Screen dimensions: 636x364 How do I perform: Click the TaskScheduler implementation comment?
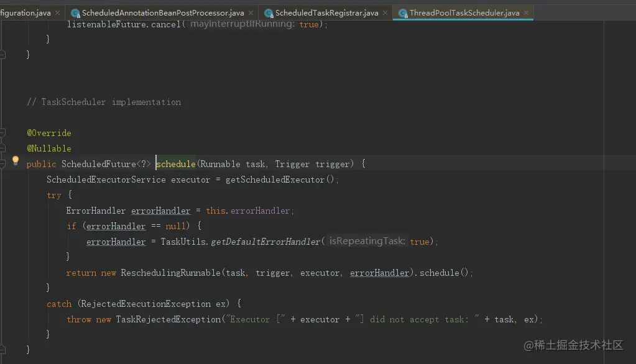click(104, 102)
